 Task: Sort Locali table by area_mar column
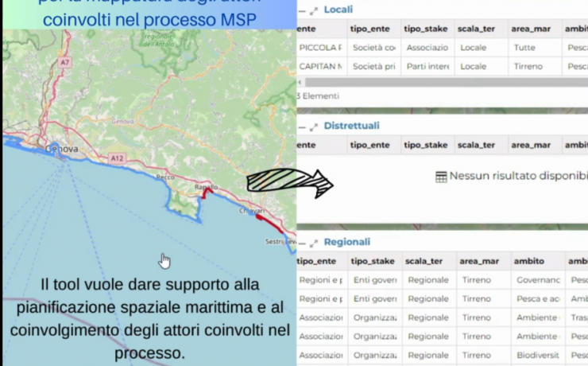pos(531,29)
